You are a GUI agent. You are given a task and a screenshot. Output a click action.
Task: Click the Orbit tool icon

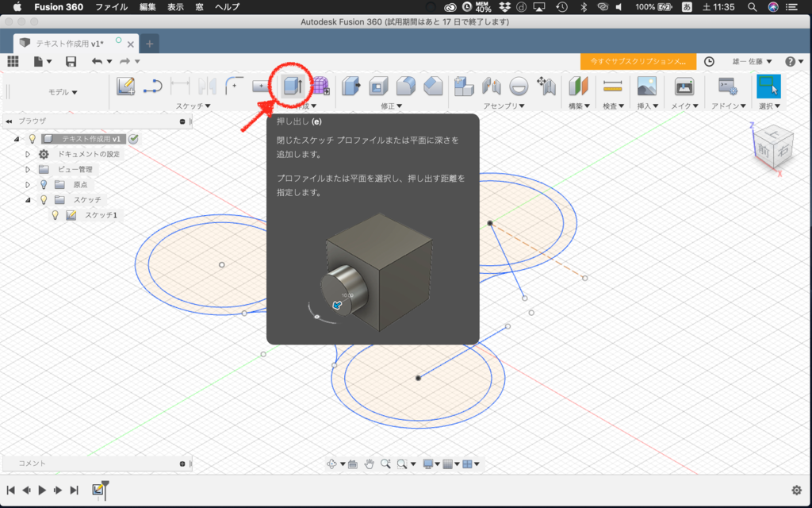(x=332, y=464)
